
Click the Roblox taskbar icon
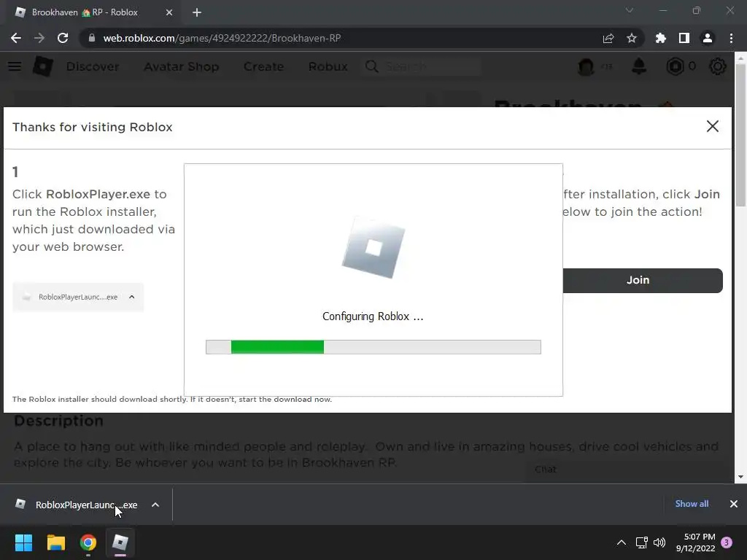point(120,542)
